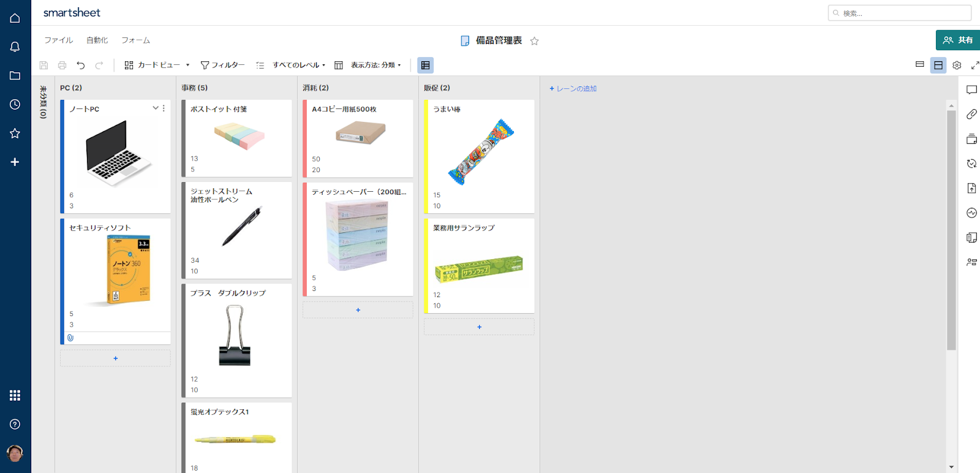
Task: Open ノートPC card three-dot menu
Action: pyautogui.click(x=164, y=108)
